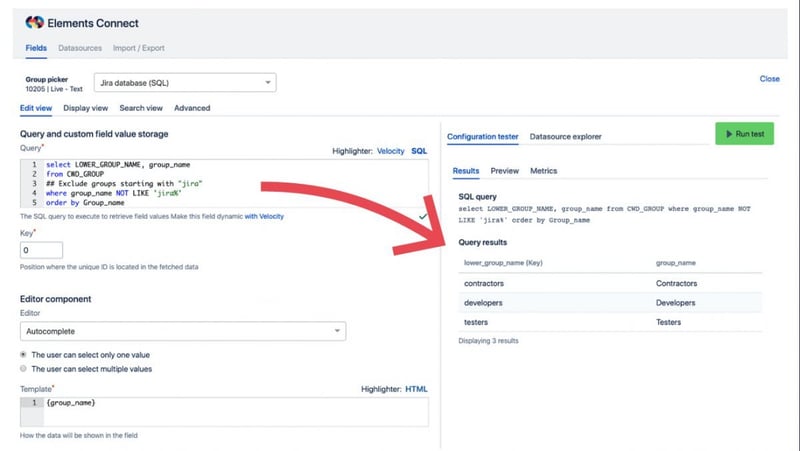Click the Elements Connect logo icon
The width and height of the screenshot is (800, 451).
[x=35, y=22]
